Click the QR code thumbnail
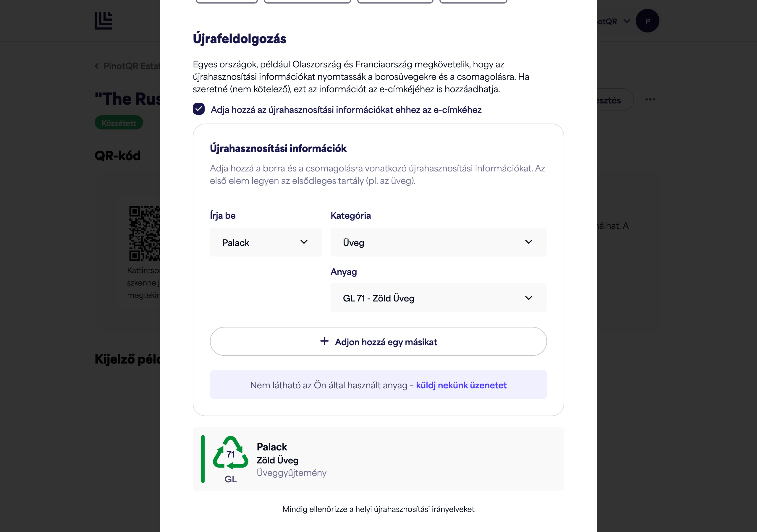757x532 pixels. (x=144, y=233)
